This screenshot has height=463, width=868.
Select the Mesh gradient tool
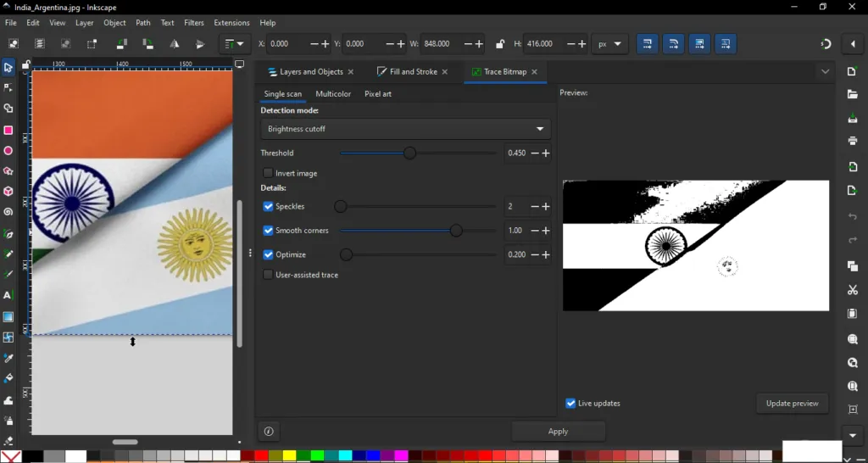click(8, 337)
